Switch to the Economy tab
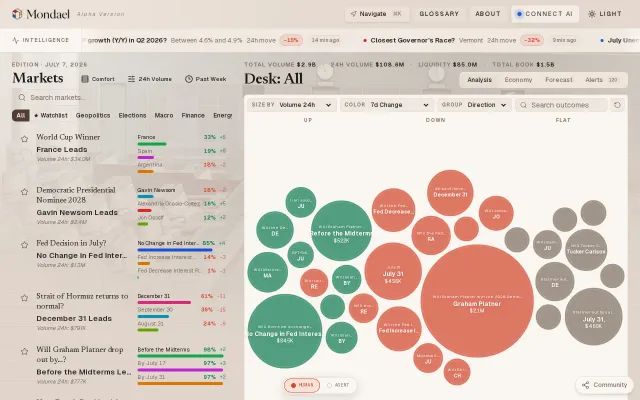Viewport: 640px width, 400px height. [518, 80]
